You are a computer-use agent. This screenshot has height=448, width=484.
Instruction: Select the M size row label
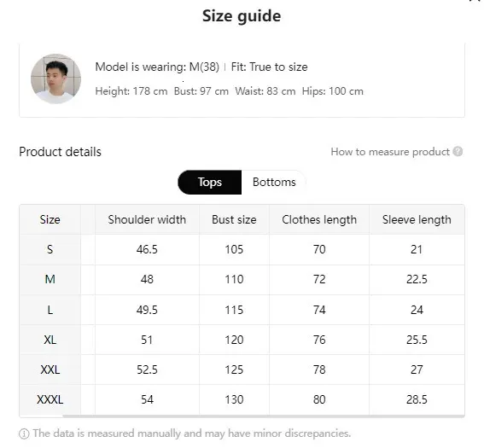tap(50, 279)
